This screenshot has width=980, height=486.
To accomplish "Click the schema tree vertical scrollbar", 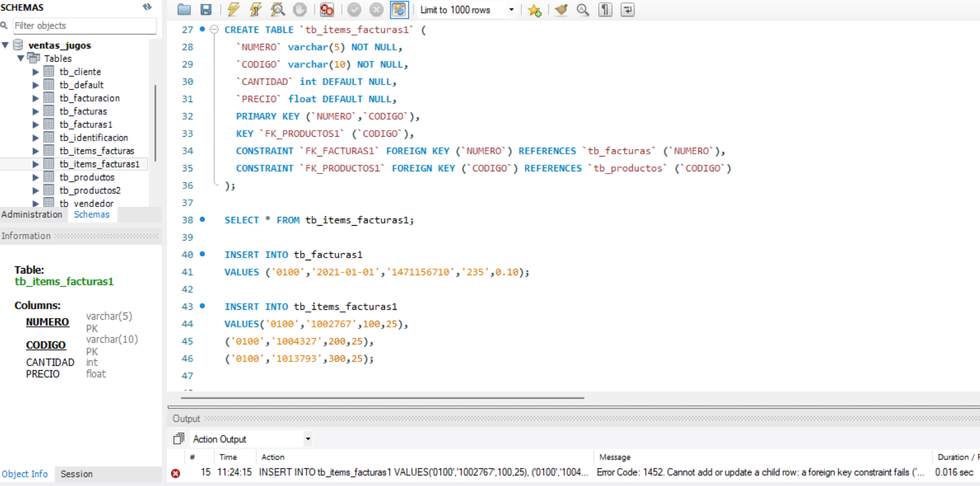I will (x=155, y=124).
